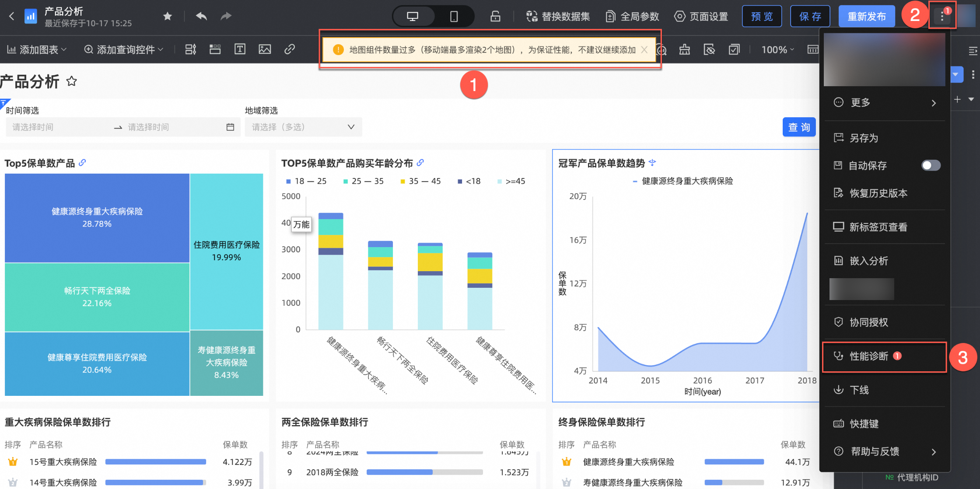Select 下线 in the menu
The width and height of the screenshot is (980, 489).
[885, 390]
